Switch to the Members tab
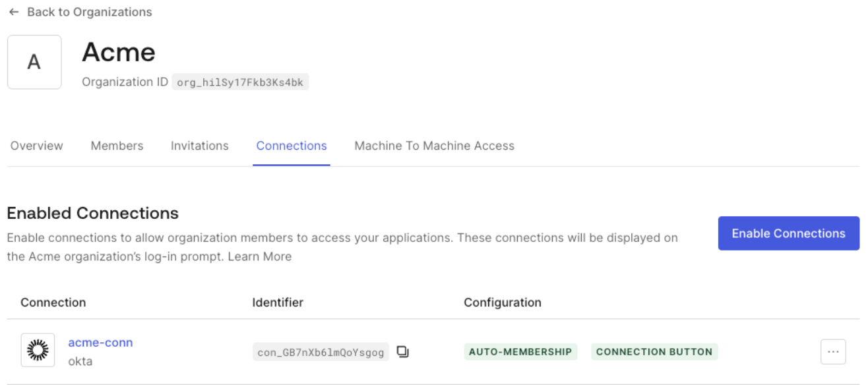The width and height of the screenshot is (868, 385). [117, 146]
